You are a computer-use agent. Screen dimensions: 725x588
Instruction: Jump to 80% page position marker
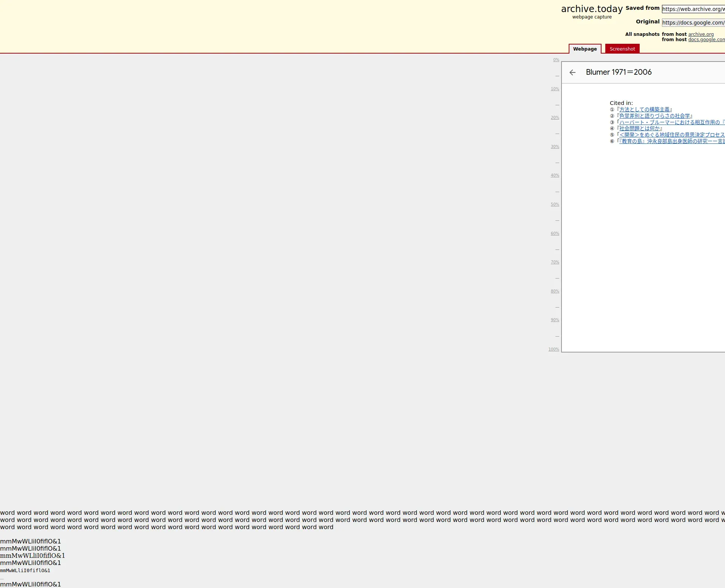(555, 291)
